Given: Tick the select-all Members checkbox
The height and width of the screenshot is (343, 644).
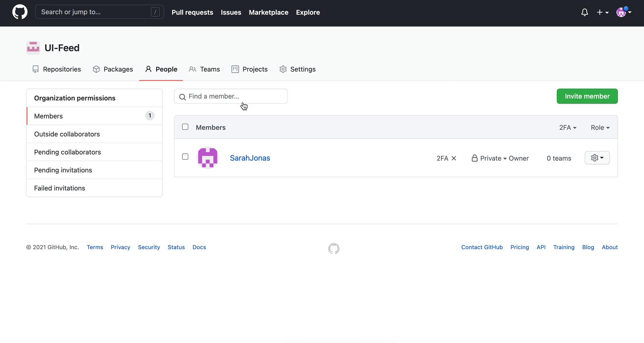Looking at the screenshot, I should (x=185, y=127).
